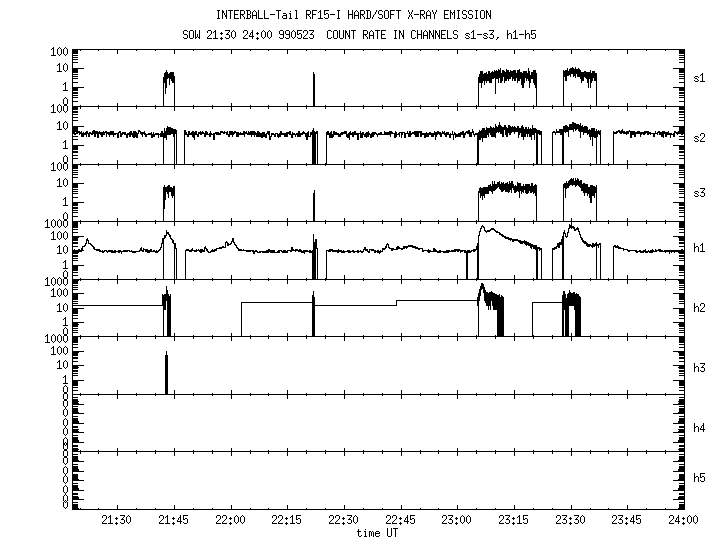Click the INTERBALL-Tail RF15-I plot title
This screenshot has height=550, width=720.
click(354, 15)
